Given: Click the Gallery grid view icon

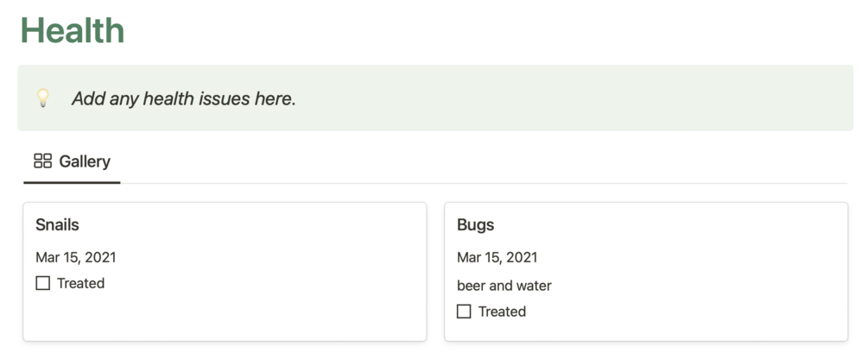Looking at the screenshot, I should point(42,161).
